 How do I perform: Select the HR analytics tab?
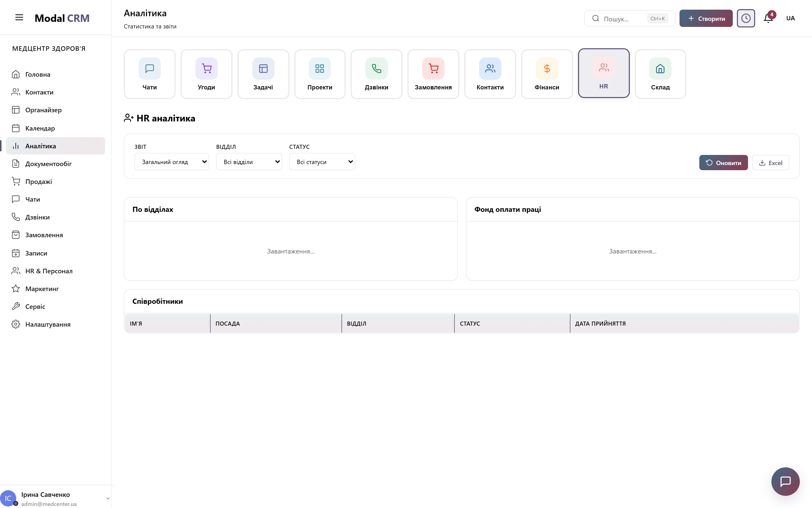[604, 73]
